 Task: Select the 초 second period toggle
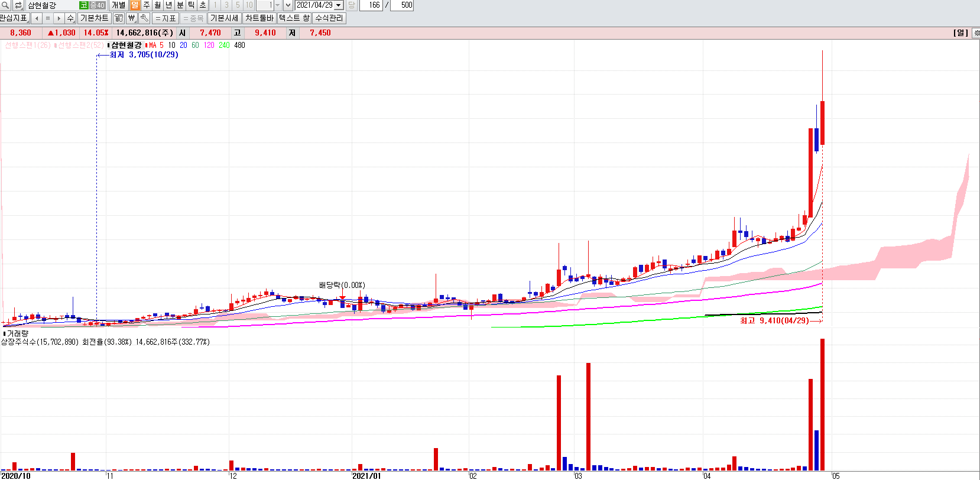pyautogui.click(x=203, y=5)
